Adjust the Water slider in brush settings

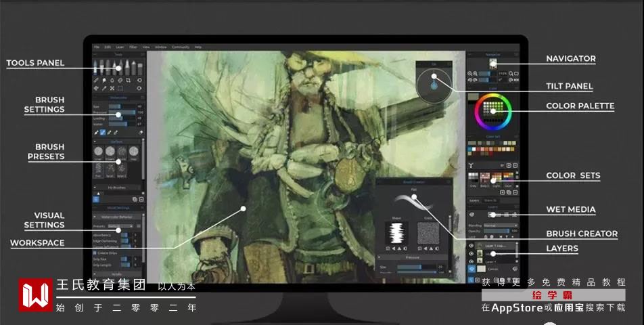[x=122, y=124]
